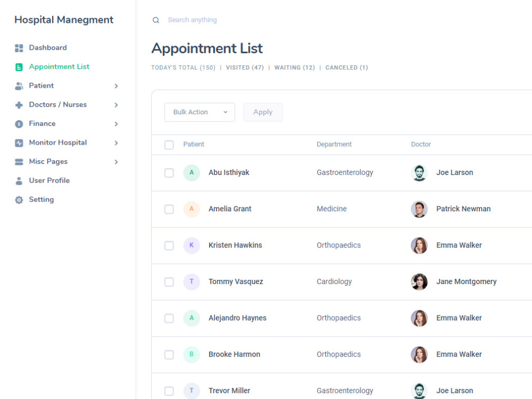
Task: Check the select-all checkbox in table header
Action: coord(169,145)
